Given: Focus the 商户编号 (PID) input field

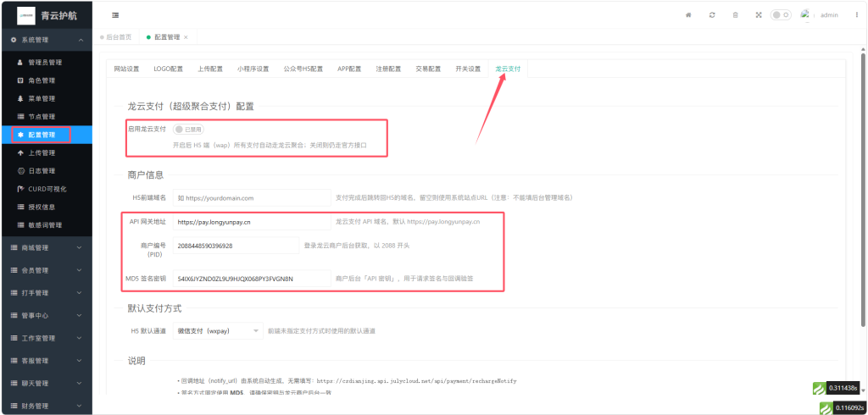Looking at the screenshot, I should tap(236, 246).
